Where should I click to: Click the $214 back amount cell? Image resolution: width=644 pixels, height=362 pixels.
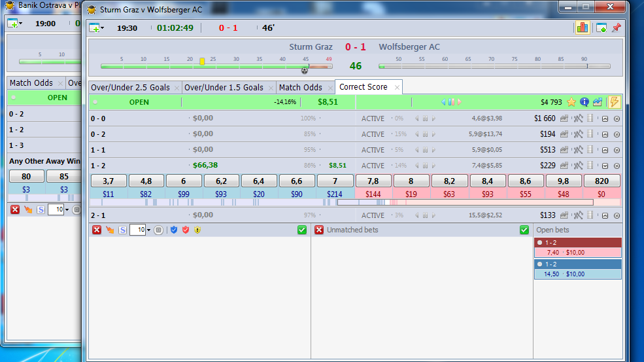[x=335, y=194]
